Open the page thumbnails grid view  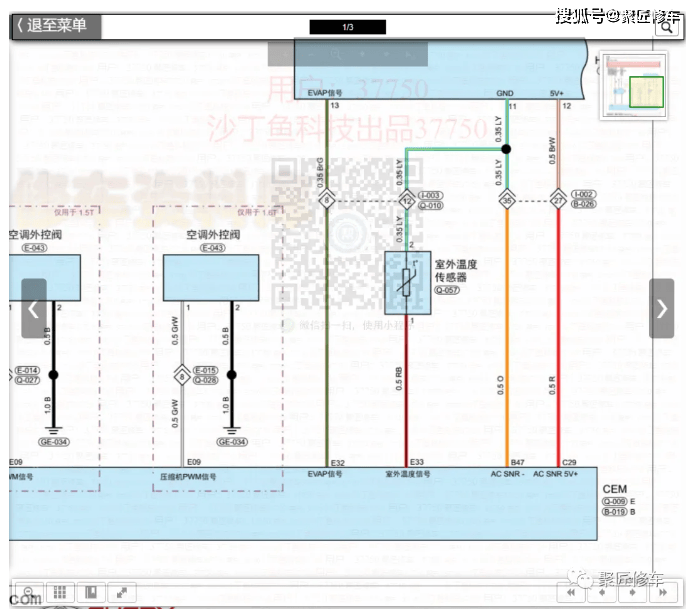tap(59, 593)
